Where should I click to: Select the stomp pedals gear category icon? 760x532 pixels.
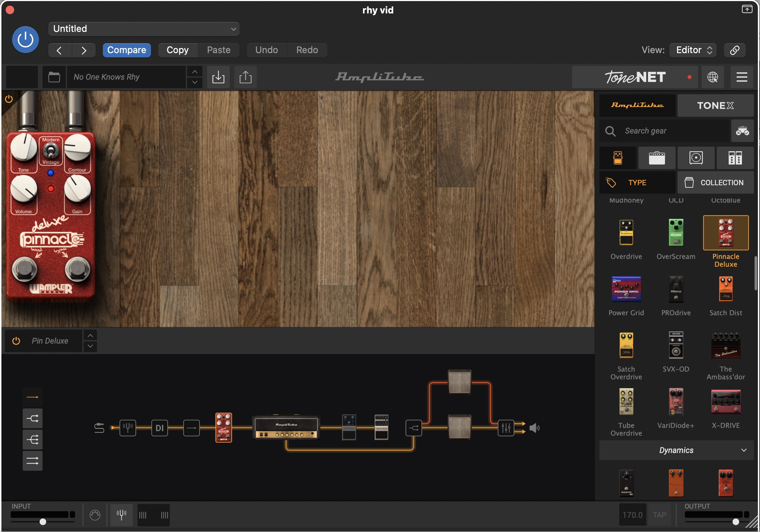pyautogui.click(x=618, y=158)
